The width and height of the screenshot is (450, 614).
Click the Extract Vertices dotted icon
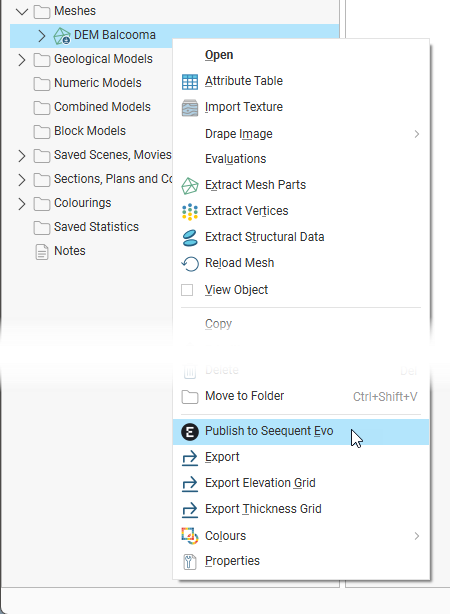pyautogui.click(x=190, y=212)
